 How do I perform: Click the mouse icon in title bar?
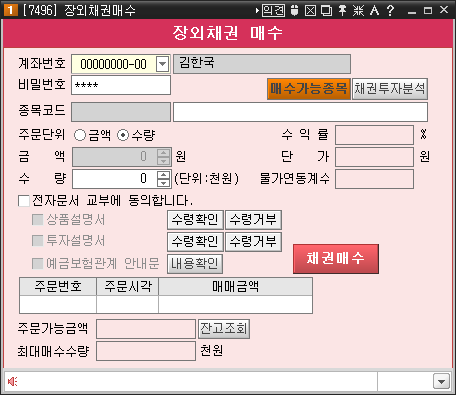(294, 10)
